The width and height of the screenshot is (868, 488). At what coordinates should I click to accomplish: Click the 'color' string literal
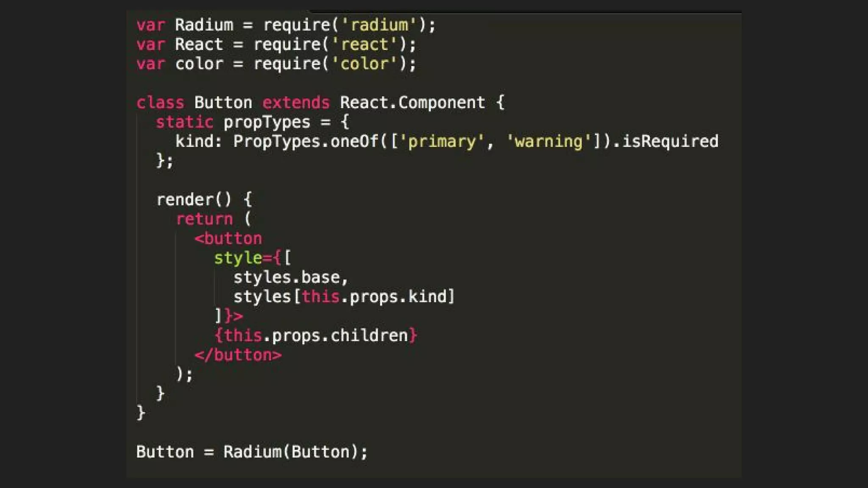point(364,64)
